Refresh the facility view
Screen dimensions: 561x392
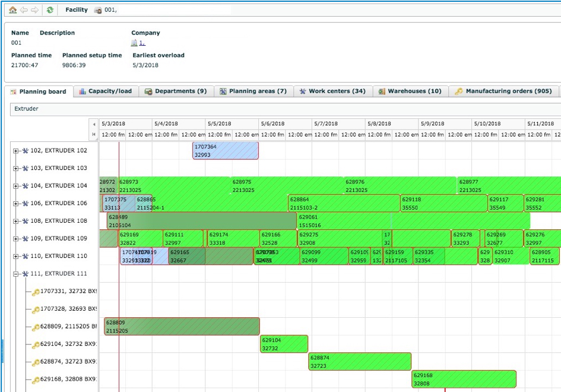(50, 10)
